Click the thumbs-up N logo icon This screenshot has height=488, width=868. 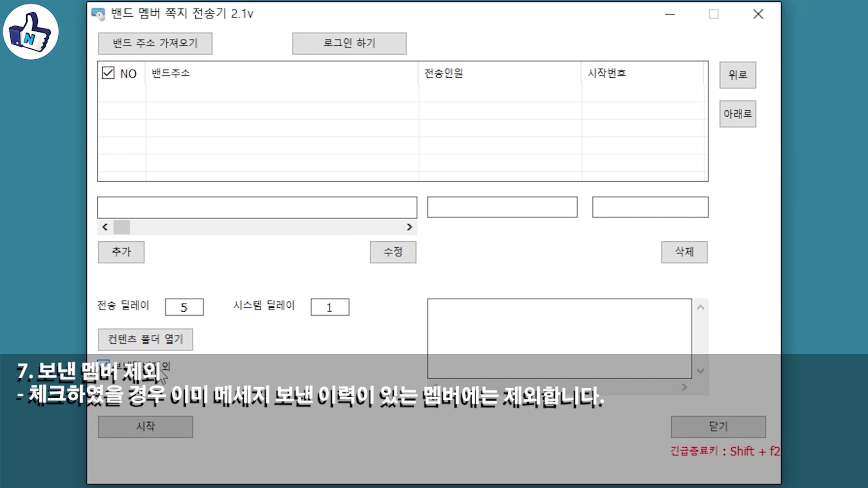click(x=31, y=32)
